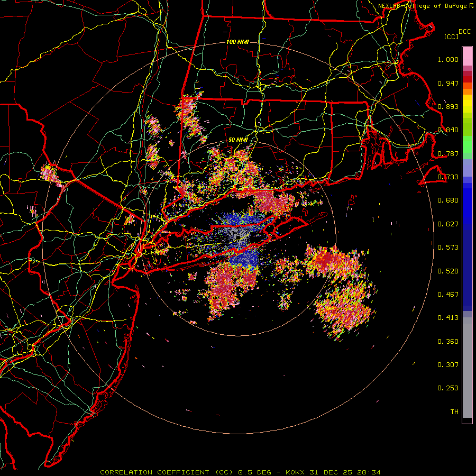This screenshot has height=476, width=476.
Task: Click the 0.840 color scale value
Action: coord(448,130)
